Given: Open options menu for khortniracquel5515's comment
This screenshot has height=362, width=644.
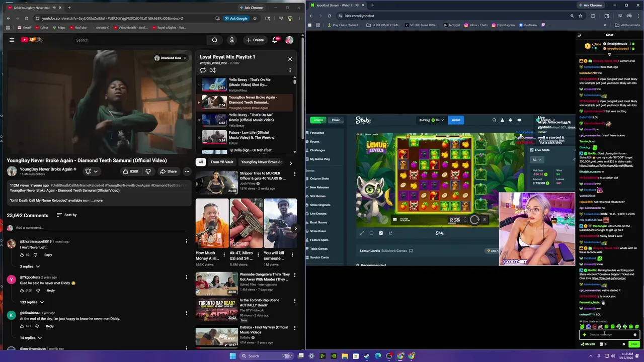Looking at the screenshot, I should 187,241.
